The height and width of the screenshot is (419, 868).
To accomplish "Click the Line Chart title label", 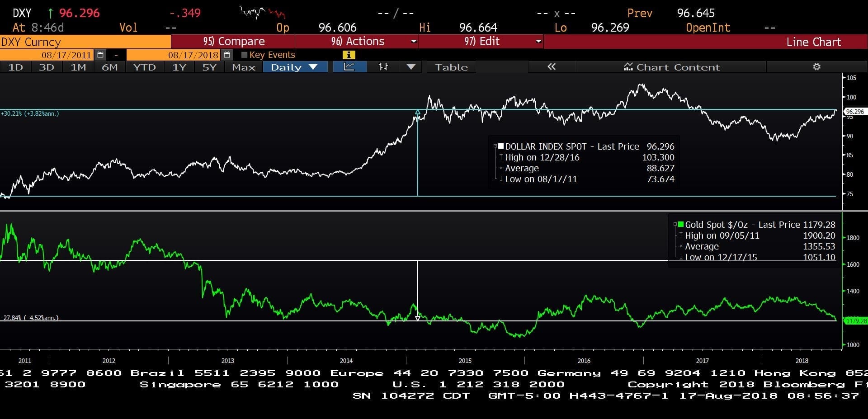I will pos(813,42).
